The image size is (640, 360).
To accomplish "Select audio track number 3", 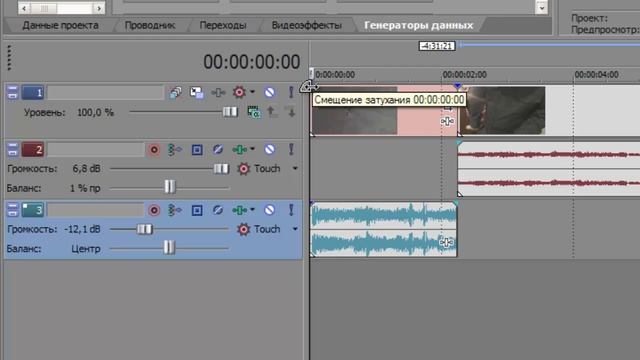I will [x=33, y=210].
